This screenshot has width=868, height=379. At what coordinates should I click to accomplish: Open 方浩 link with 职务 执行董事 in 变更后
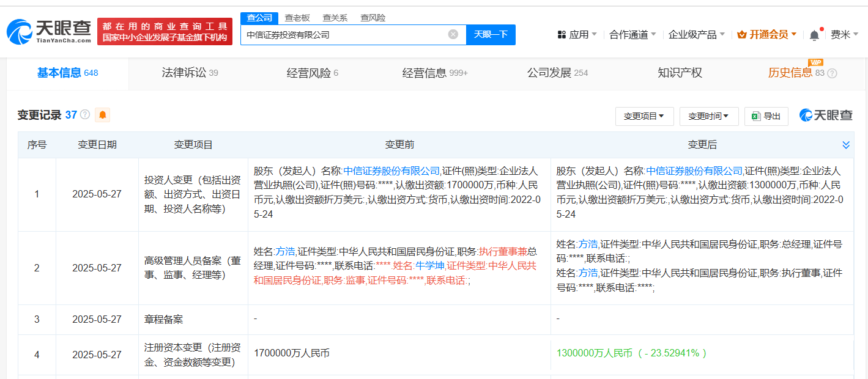[588, 273]
